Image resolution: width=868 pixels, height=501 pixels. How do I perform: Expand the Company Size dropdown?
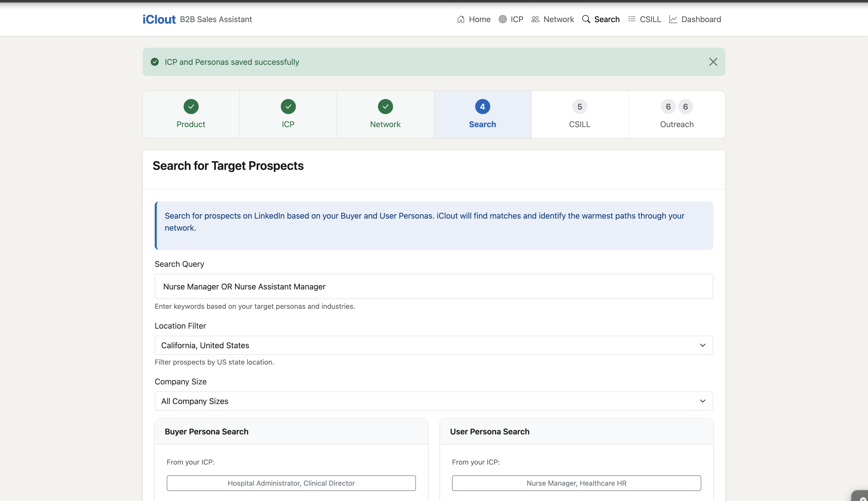433,401
